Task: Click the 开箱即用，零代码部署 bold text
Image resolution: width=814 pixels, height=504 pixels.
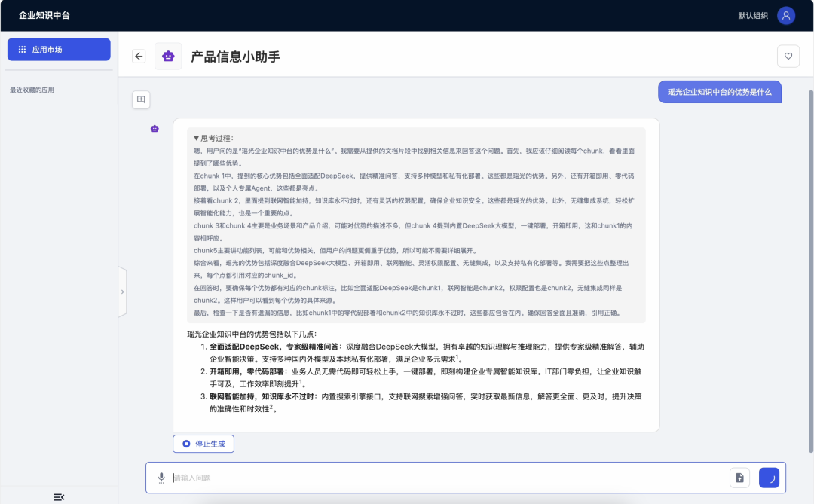Action: tap(246, 371)
